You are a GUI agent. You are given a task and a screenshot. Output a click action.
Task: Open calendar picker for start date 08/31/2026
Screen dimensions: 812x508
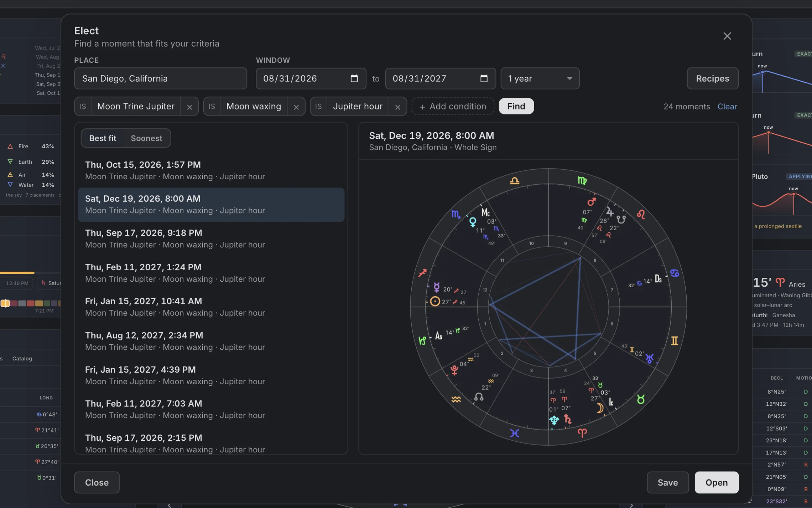pyautogui.click(x=354, y=78)
